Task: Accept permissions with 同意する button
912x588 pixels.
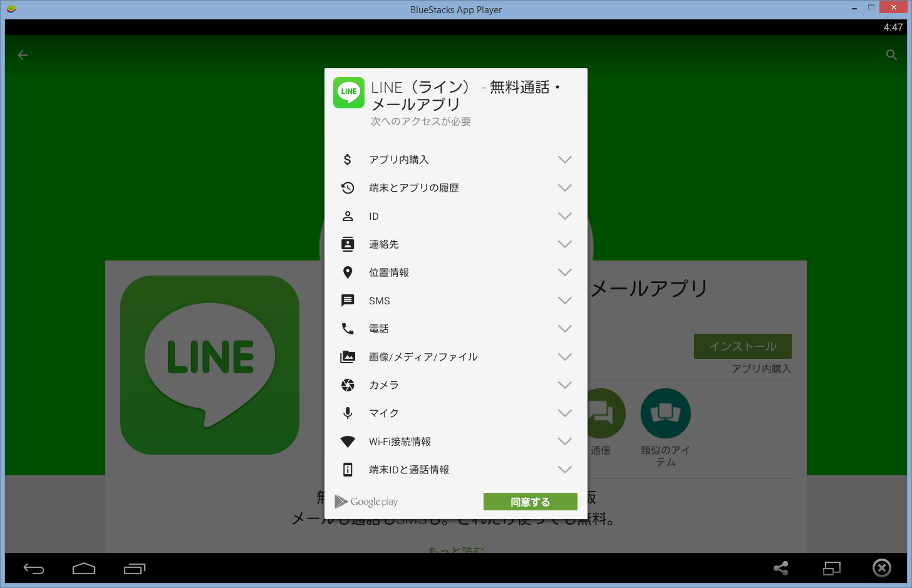Action: [531, 502]
